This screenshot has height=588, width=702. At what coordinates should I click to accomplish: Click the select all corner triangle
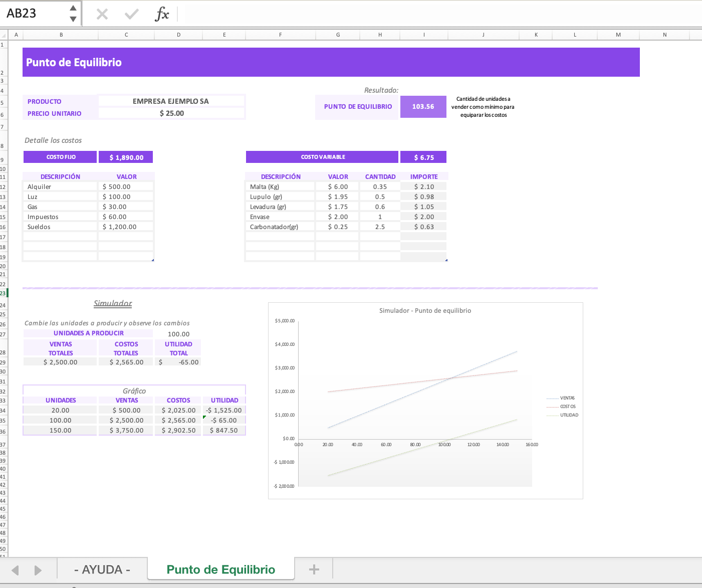[x=4, y=35]
